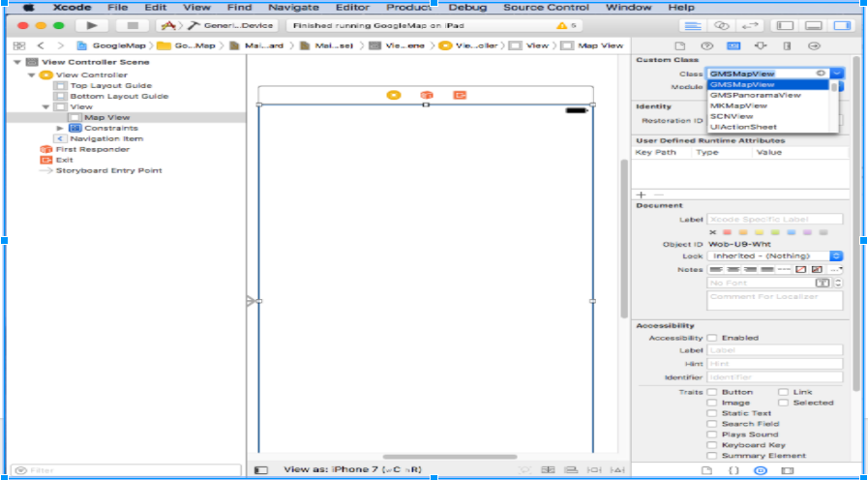Open the Lock popup menu
The image size is (868, 480).
point(775,255)
